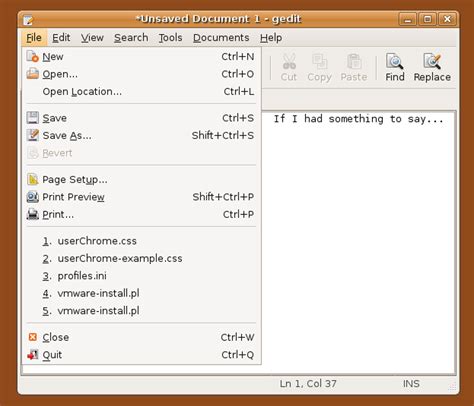
Task: Select recent file 1. userChrome.css
Action: [x=141, y=241]
